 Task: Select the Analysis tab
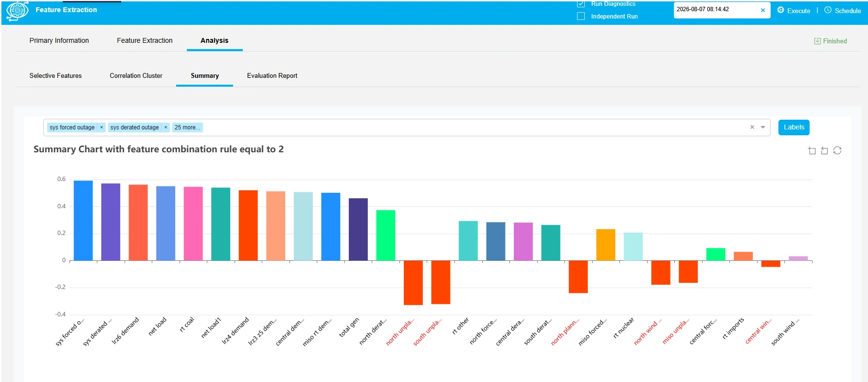coord(214,40)
